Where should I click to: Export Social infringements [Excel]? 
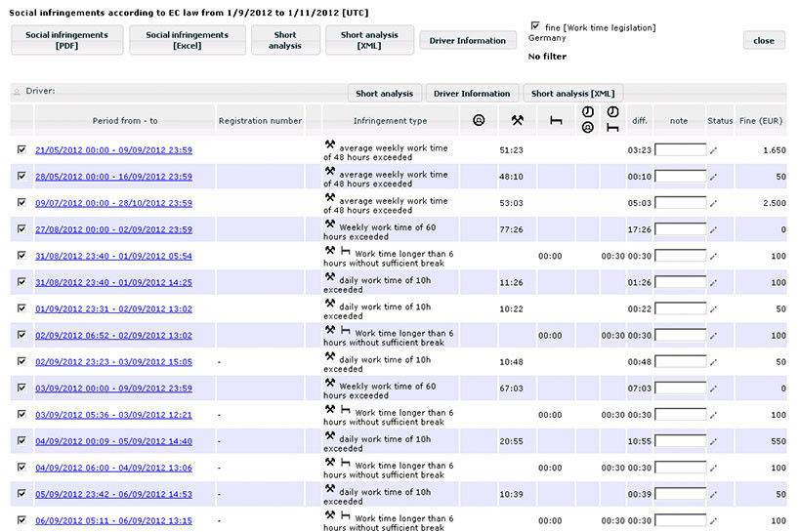click(187, 40)
